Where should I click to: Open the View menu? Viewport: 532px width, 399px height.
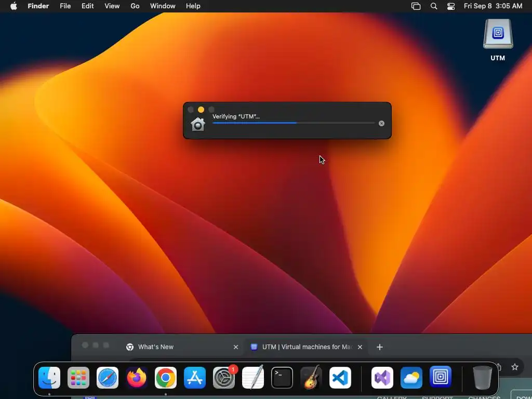(x=112, y=6)
